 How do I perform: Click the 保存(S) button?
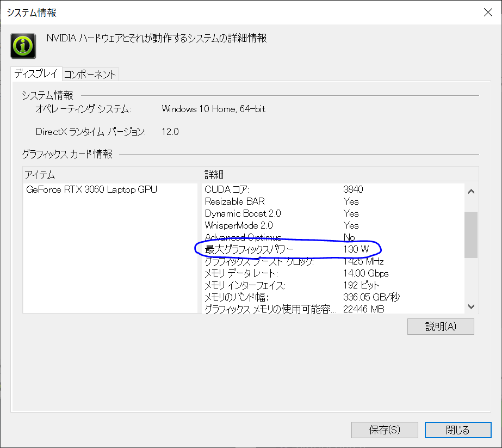click(385, 429)
